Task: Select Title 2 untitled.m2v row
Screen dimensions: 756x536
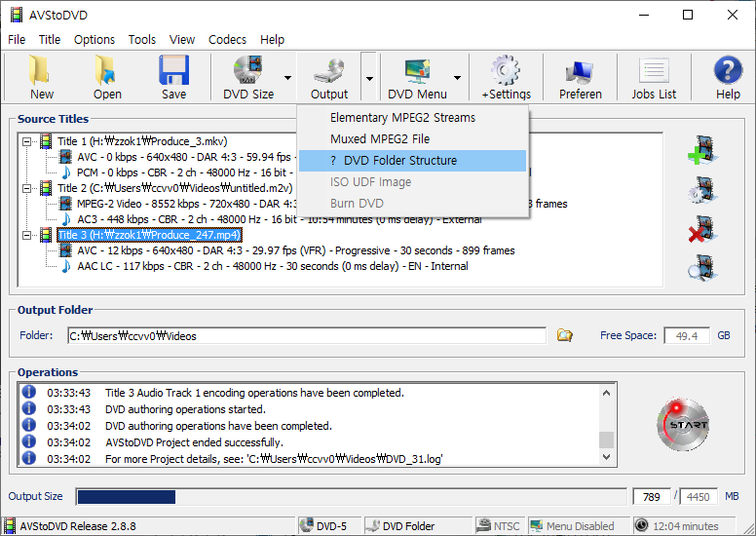Action: click(x=175, y=188)
